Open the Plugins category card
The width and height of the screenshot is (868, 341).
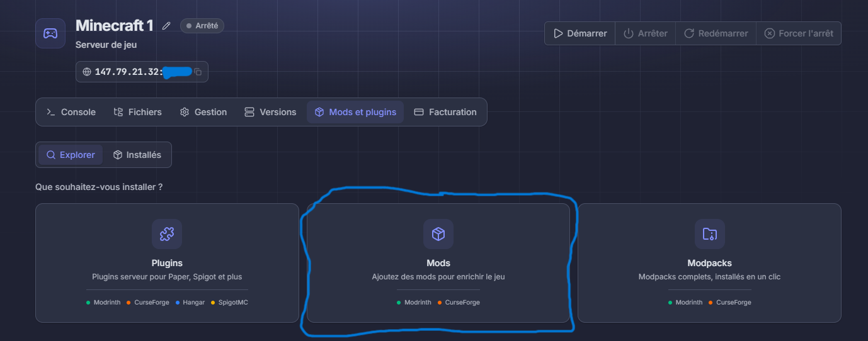click(167, 263)
